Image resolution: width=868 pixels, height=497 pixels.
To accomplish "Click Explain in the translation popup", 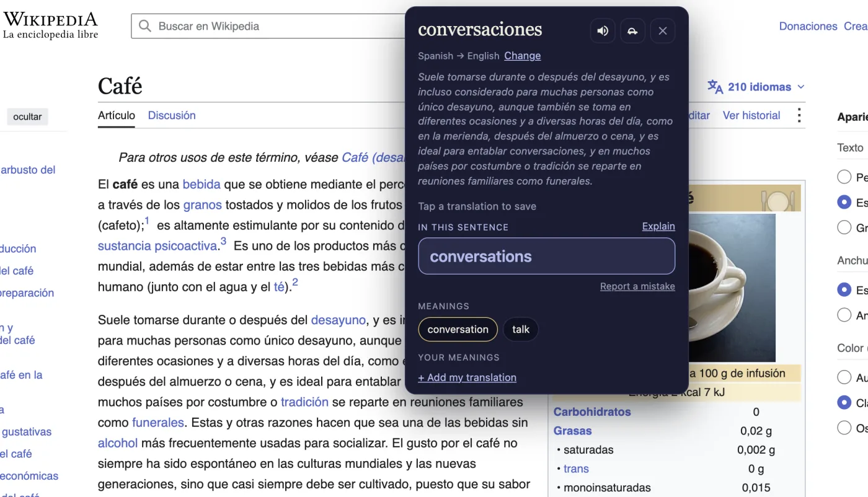I will coord(658,226).
